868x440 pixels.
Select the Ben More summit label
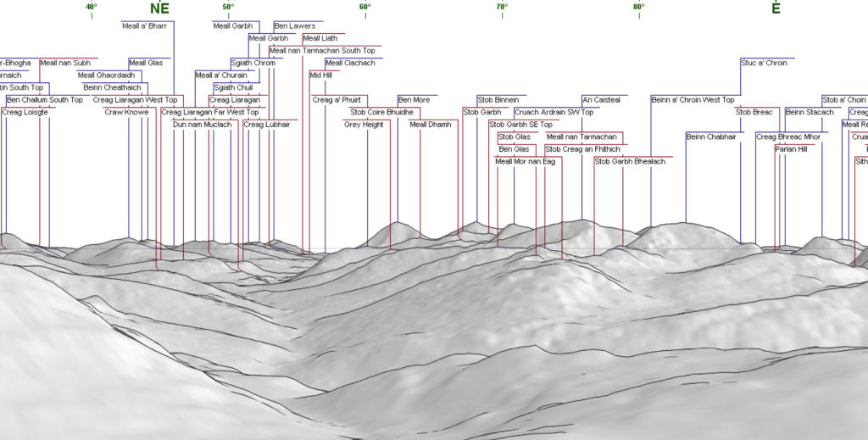[x=414, y=100]
